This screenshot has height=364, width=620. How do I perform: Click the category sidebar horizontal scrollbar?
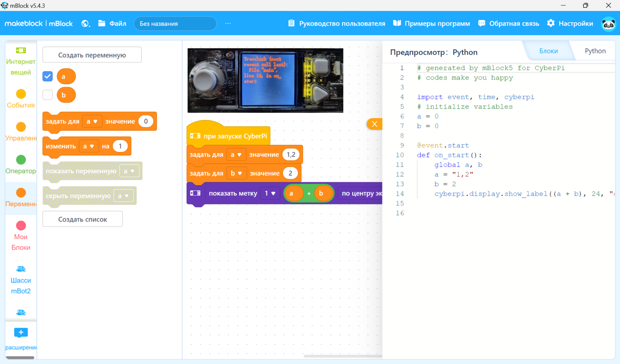click(x=20, y=357)
